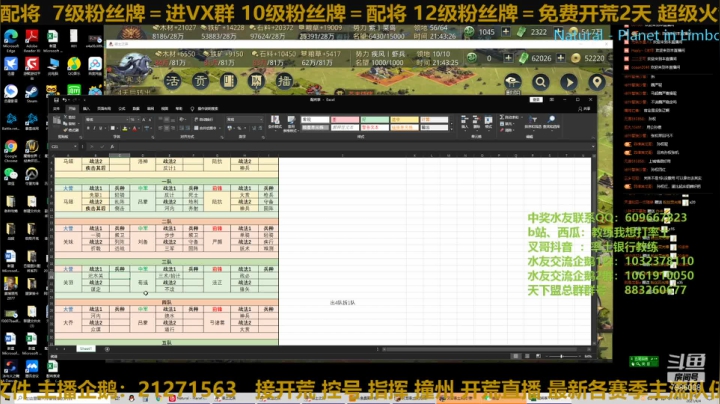
Task: Open the Excel font name dropdown
Action: pos(127,119)
